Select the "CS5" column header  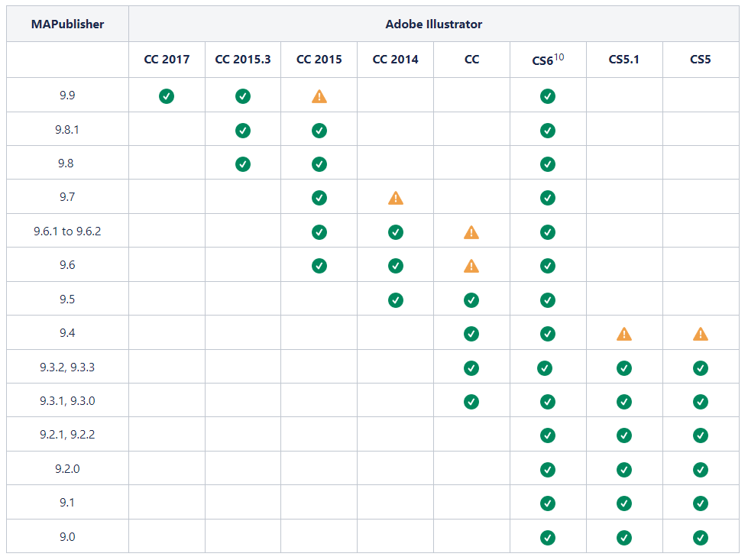pos(701,60)
